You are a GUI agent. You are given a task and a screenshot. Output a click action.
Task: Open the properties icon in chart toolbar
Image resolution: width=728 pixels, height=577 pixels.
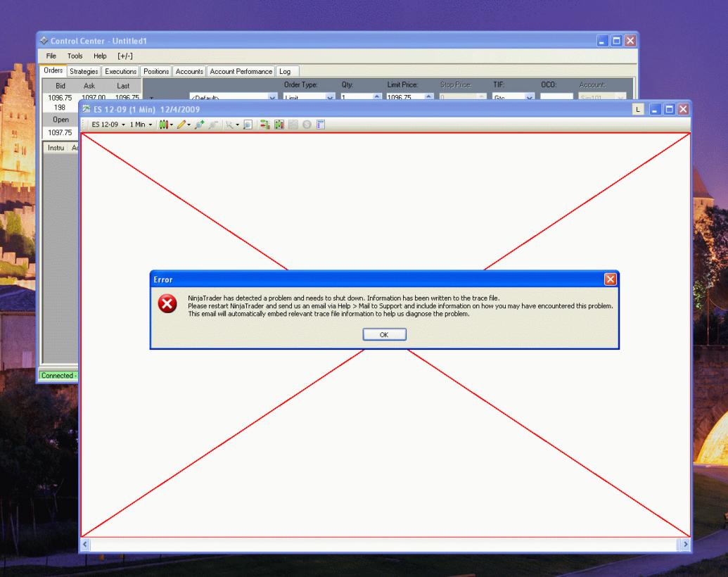point(320,125)
